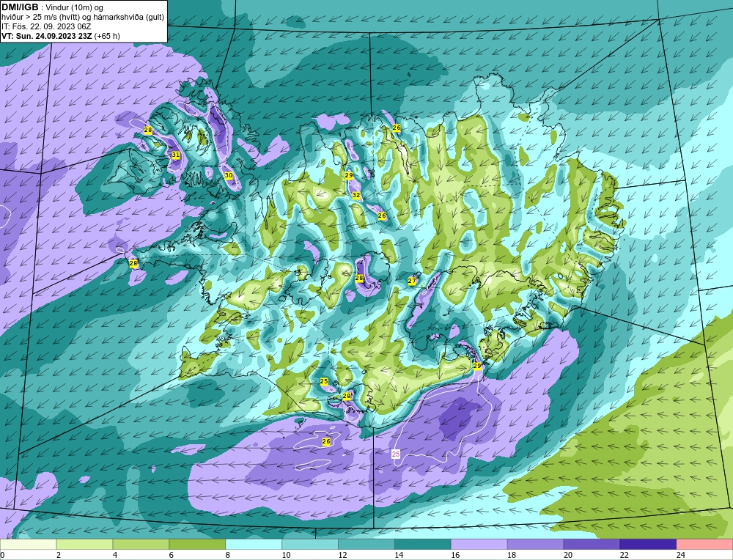Click the 6–8 m/s olive green legend swatch
The image size is (733, 560).
[x=197, y=545]
